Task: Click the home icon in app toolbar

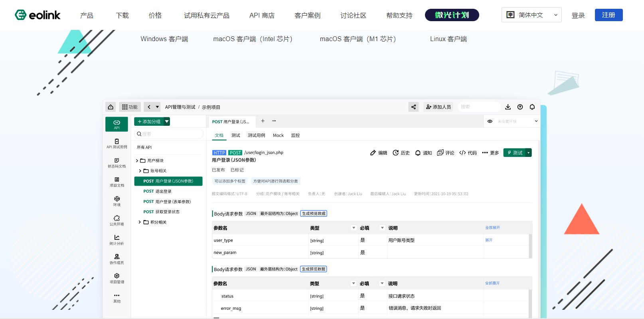Action: coord(111,107)
